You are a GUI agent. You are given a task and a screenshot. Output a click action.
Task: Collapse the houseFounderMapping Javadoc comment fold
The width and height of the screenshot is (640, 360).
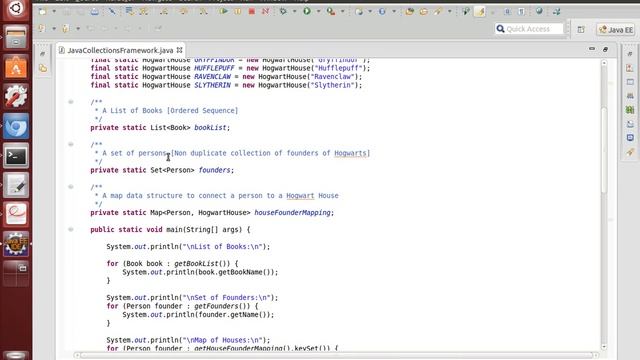[71, 187]
